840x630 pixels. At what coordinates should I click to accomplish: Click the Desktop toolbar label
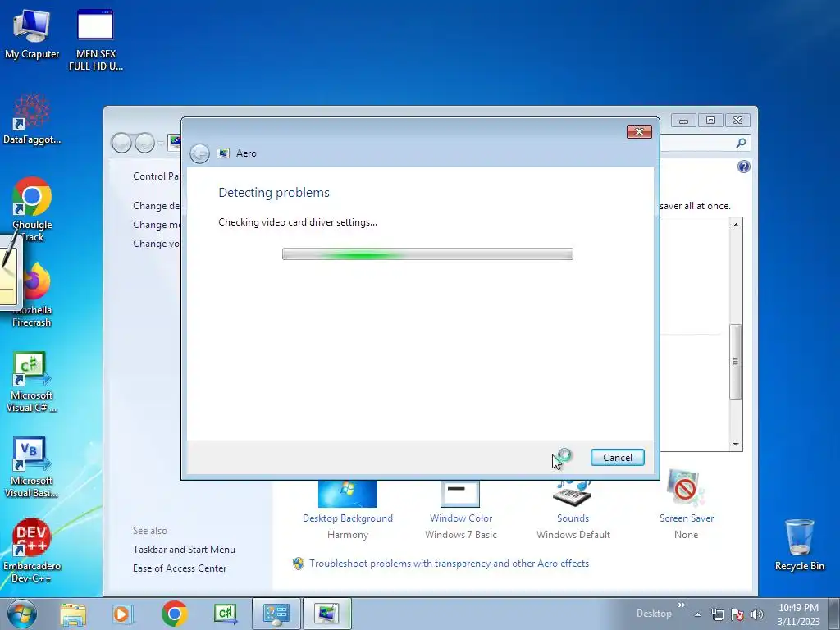[x=654, y=614]
